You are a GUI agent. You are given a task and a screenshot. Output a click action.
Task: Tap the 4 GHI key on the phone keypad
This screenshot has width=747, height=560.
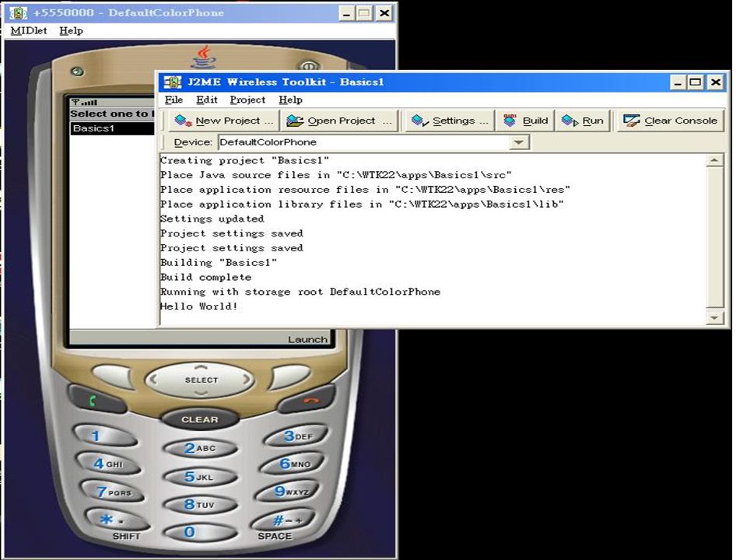click(x=109, y=464)
